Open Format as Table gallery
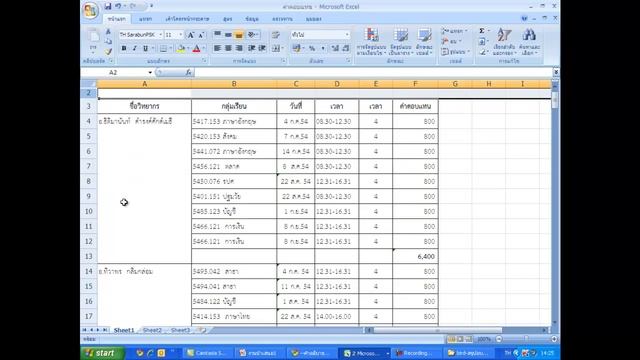This screenshot has width=640, height=360. pyautogui.click(x=400, y=42)
